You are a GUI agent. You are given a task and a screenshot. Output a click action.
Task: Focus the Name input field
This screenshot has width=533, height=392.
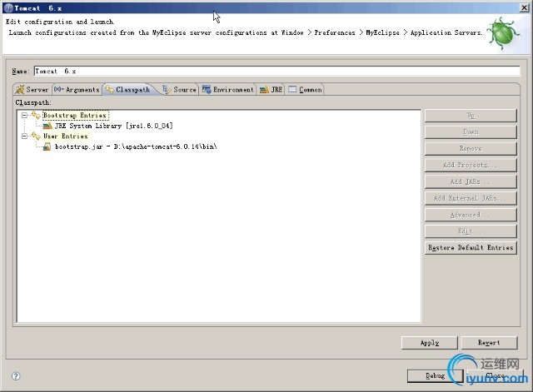276,71
